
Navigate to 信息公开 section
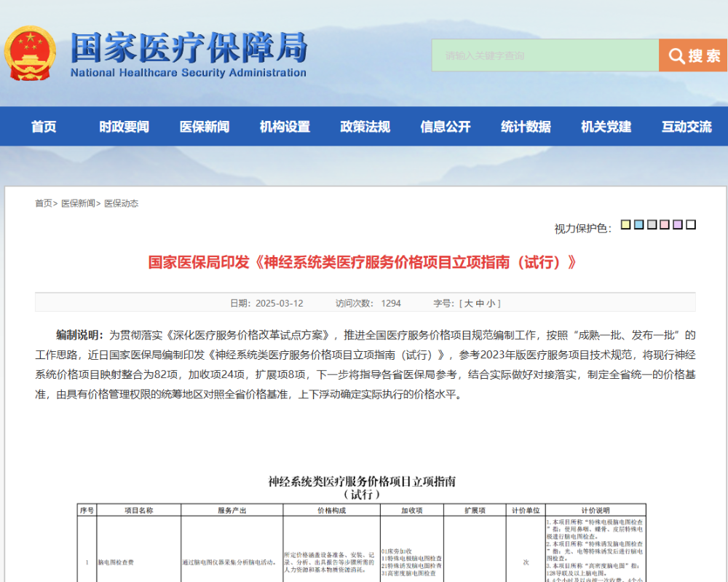pos(446,127)
